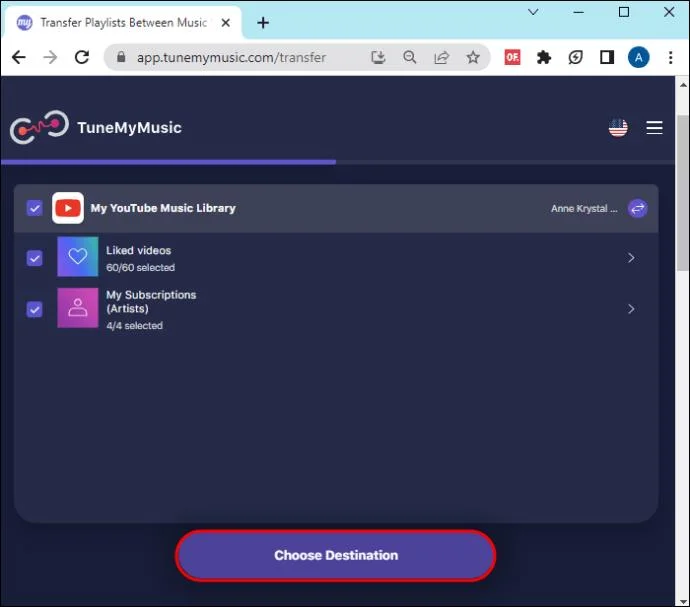Click the YouTube source icon
Screen dimensions: 690x607
pos(68,208)
